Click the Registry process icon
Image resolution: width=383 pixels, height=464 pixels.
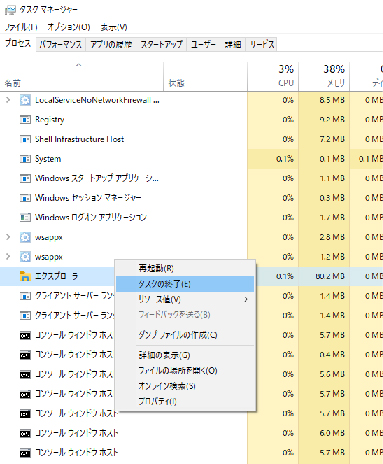coord(25,119)
